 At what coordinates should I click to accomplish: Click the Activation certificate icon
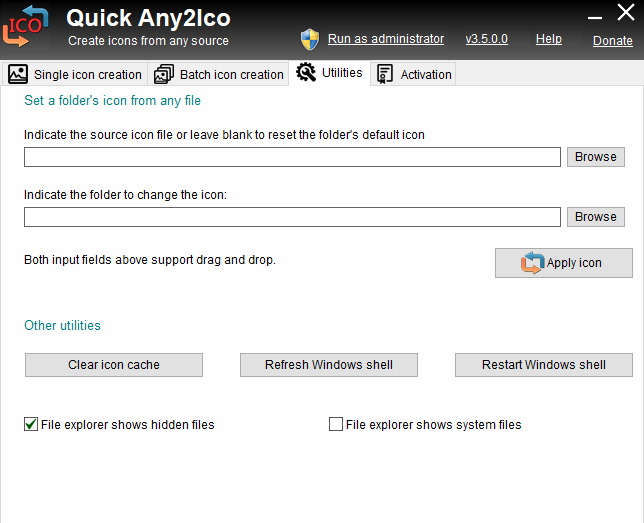tap(385, 74)
